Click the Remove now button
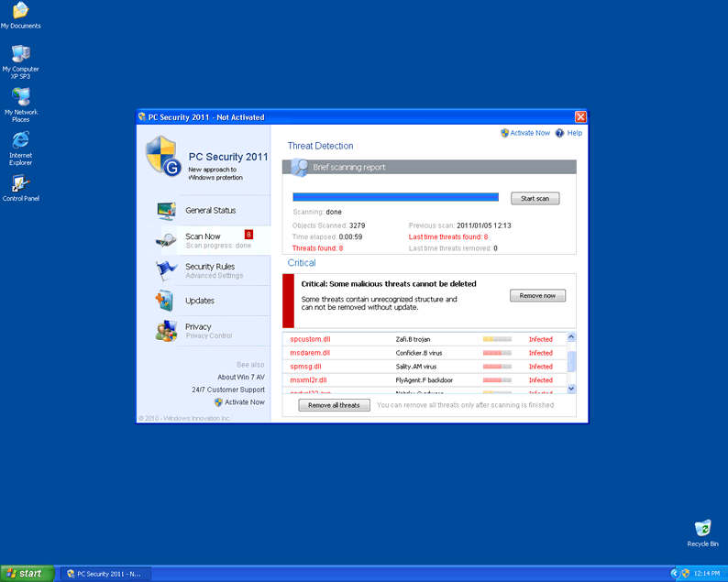This screenshot has width=728, height=582. 537,296
